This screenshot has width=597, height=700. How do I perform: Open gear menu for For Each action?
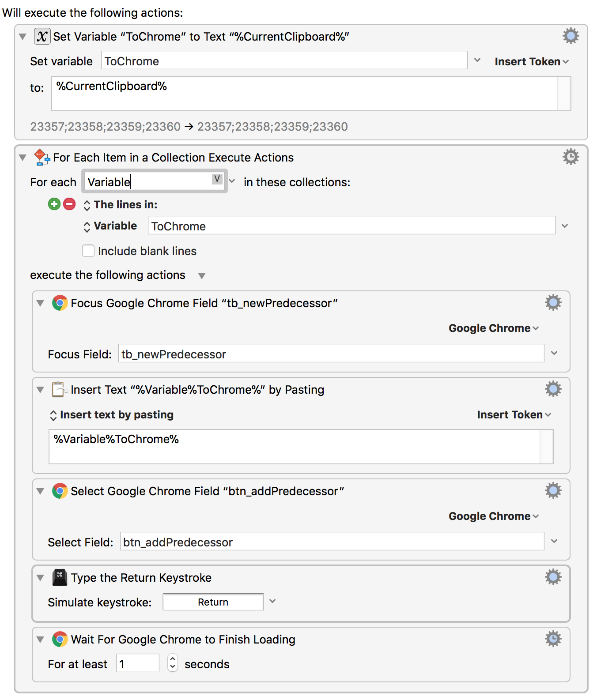pyautogui.click(x=571, y=157)
